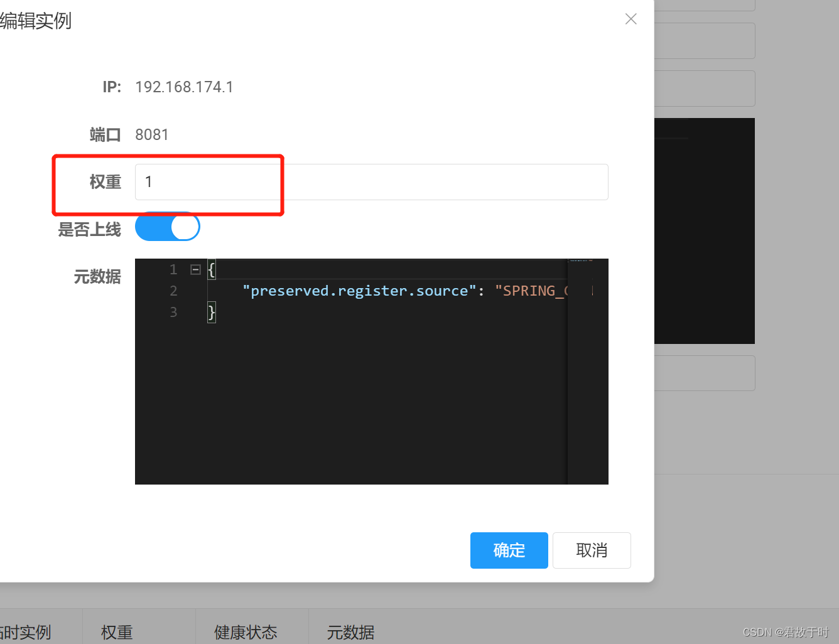Cancel editing with the 取消 button

click(x=592, y=550)
